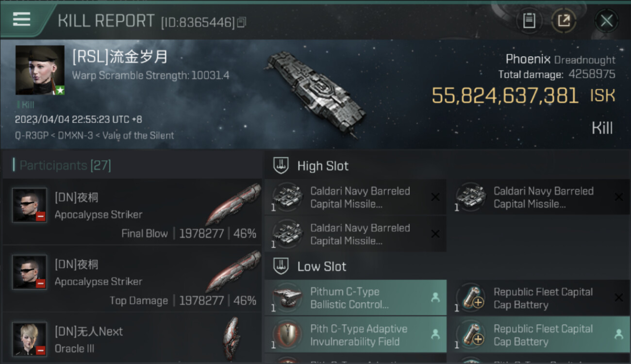Open the victim's character portrait
The width and height of the screenshot is (631, 364).
[x=40, y=70]
